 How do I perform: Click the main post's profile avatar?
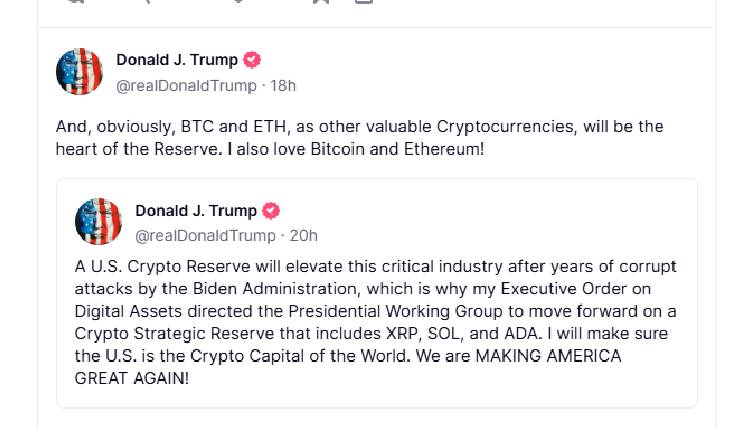click(x=80, y=72)
